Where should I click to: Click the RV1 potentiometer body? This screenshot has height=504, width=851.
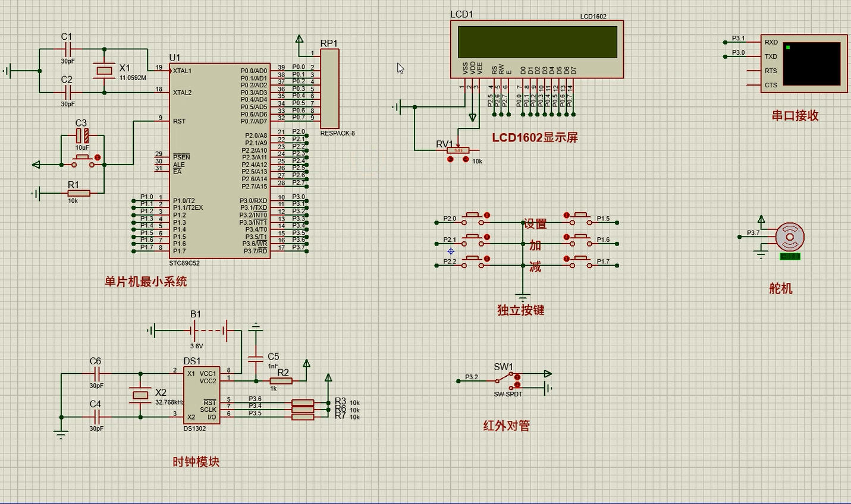pos(458,150)
